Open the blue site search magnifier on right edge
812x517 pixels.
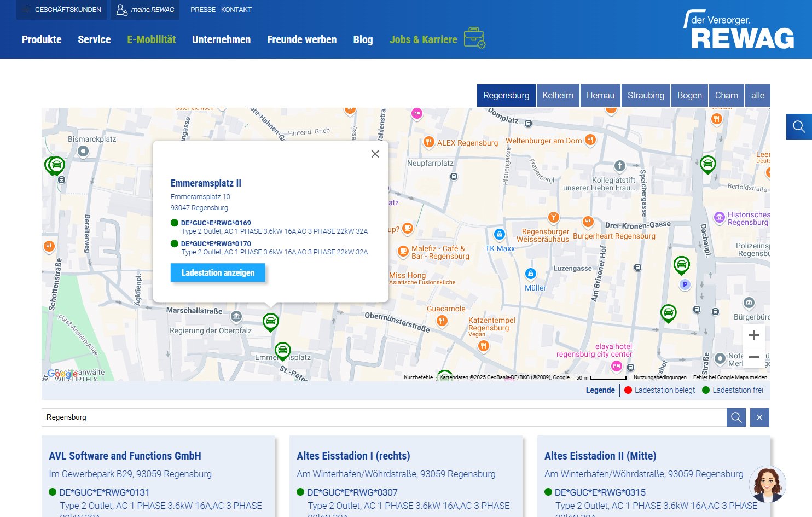point(798,127)
